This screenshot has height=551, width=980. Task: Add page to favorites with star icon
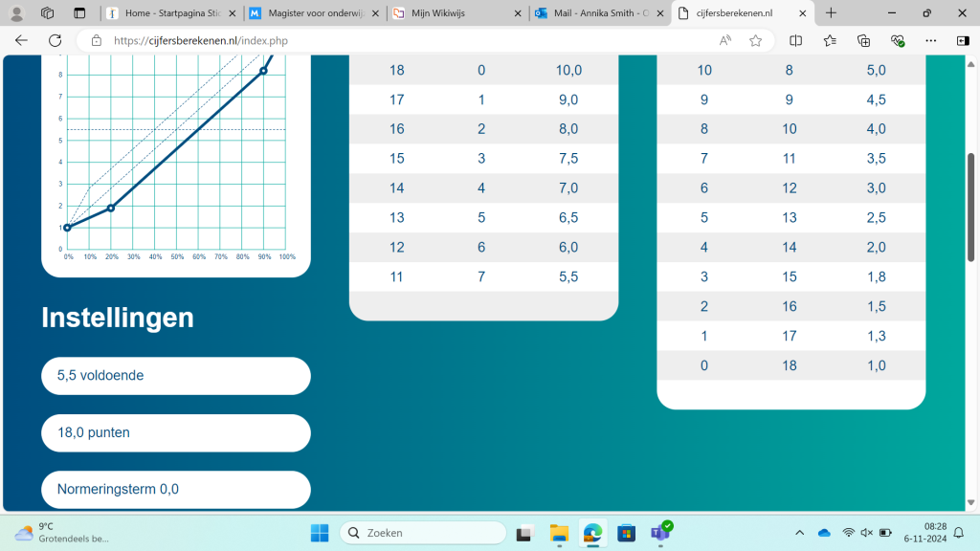point(755,40)
